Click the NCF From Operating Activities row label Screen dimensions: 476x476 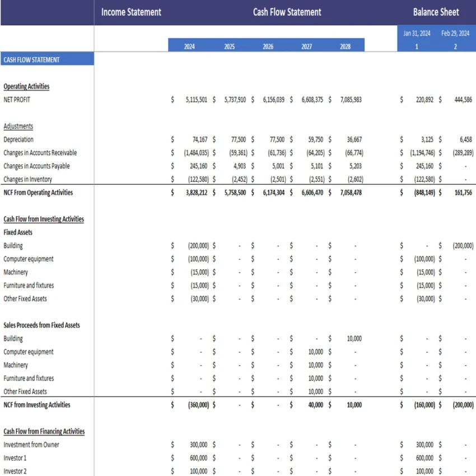[37, 192]
